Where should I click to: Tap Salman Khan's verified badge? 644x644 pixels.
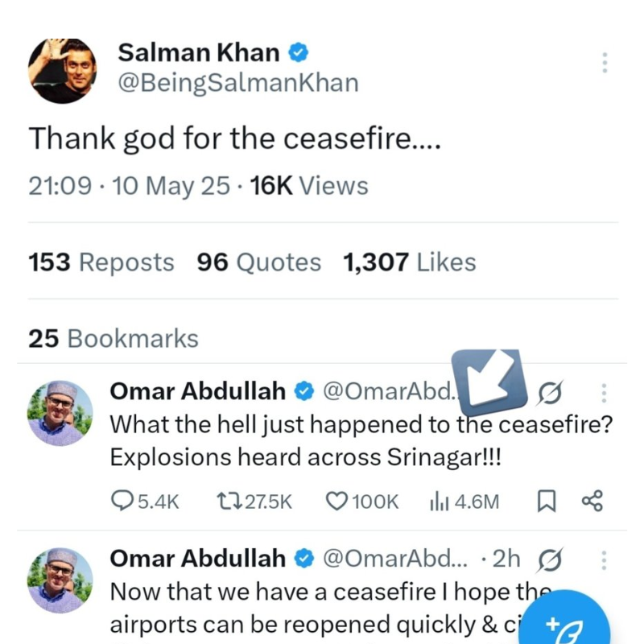click(x=299, y=53)
